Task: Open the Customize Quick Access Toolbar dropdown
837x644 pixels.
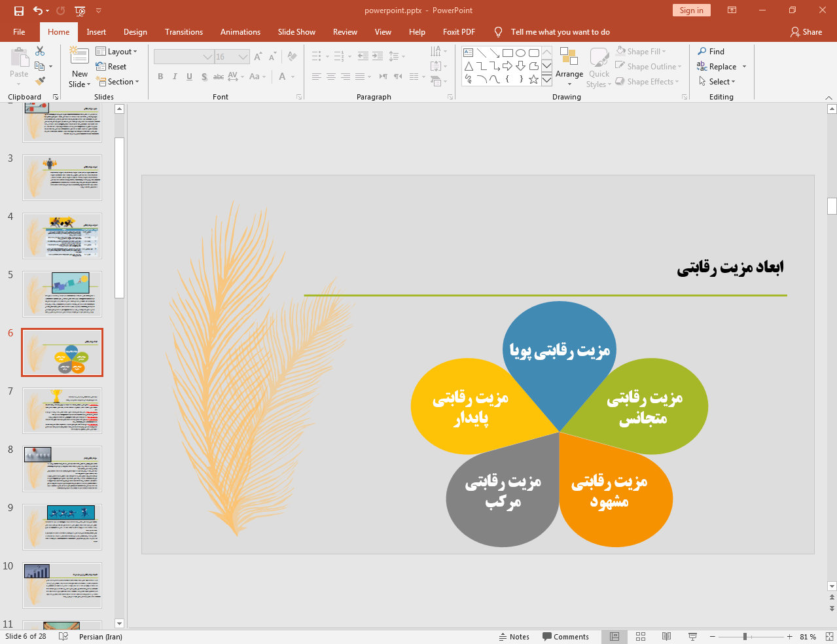Action: point(99,10)
